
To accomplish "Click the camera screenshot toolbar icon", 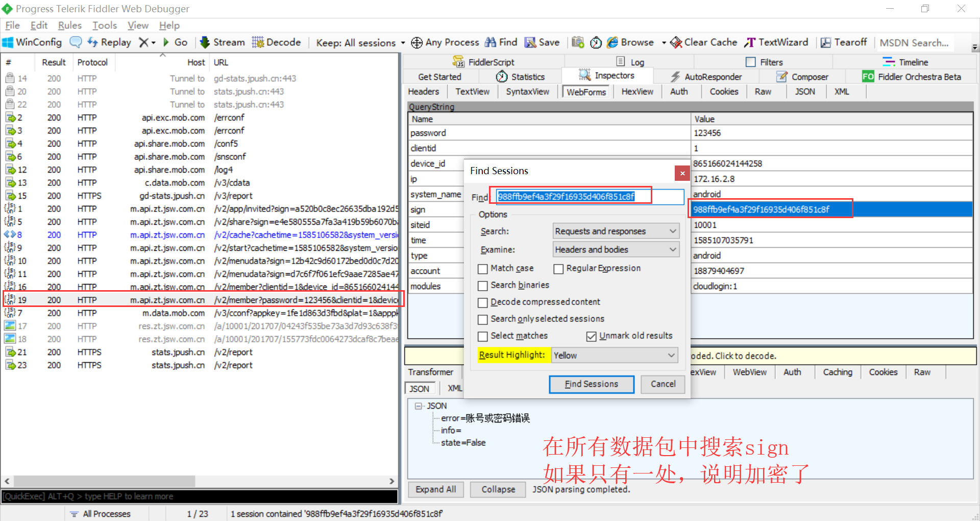I will (x=578, y=42).
